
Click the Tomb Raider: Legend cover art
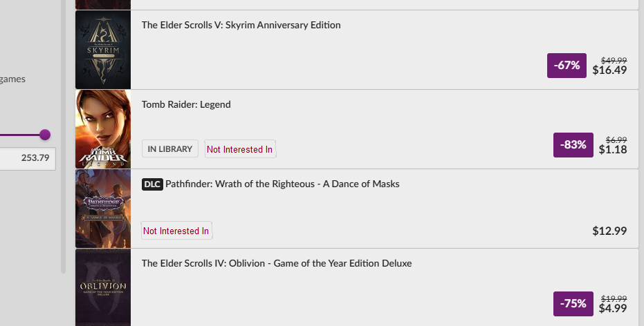point(103,129)
